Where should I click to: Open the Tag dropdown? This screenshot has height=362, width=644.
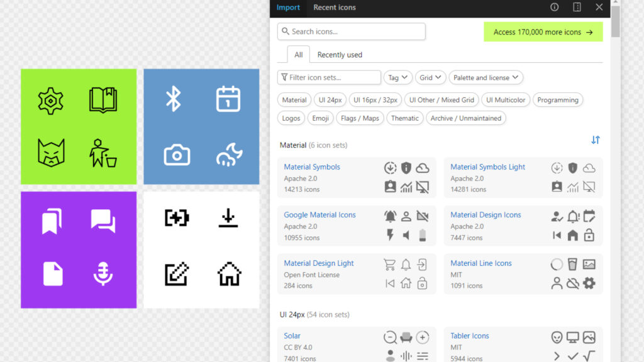pyautogui.click(x=397, y=77)
